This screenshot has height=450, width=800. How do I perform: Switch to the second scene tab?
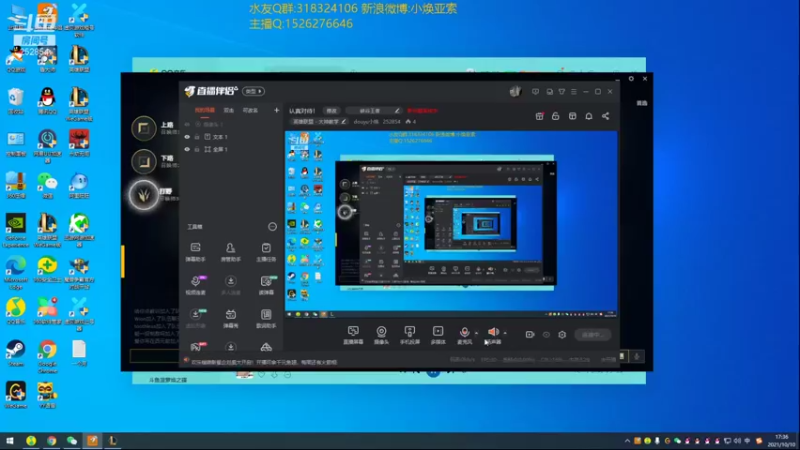click(x=229, y=110)
